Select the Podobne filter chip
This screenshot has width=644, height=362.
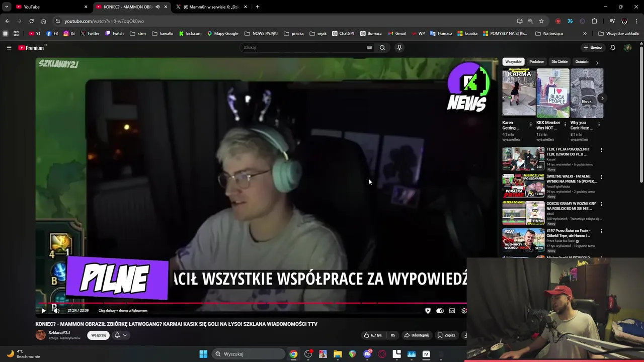click(x=536, y=62)
